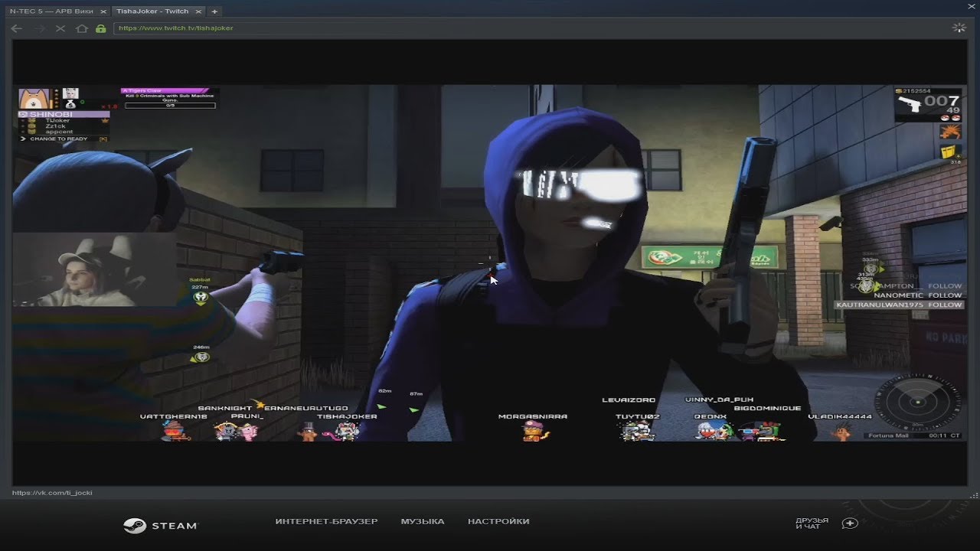This screenshot has height=551, width=980.
Task: Click the twitch.tv/tishajoker address field
Action: pyautogui.click(x=528, y=28)
